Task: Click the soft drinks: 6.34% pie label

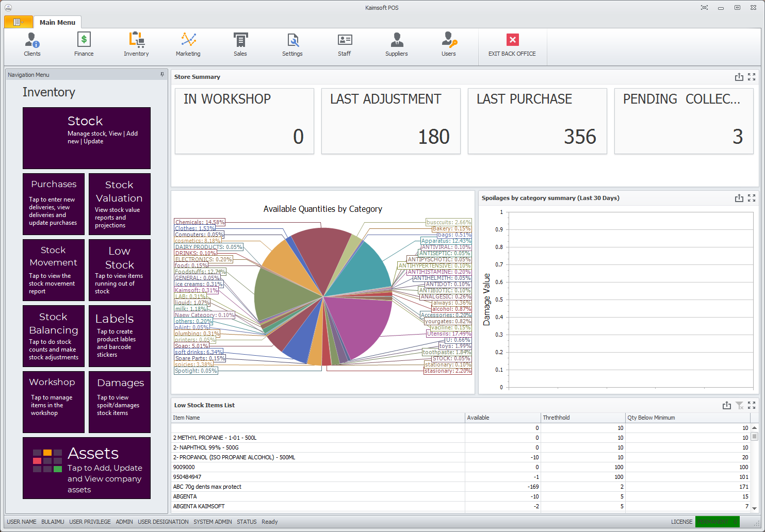Action: coord(199,352)
